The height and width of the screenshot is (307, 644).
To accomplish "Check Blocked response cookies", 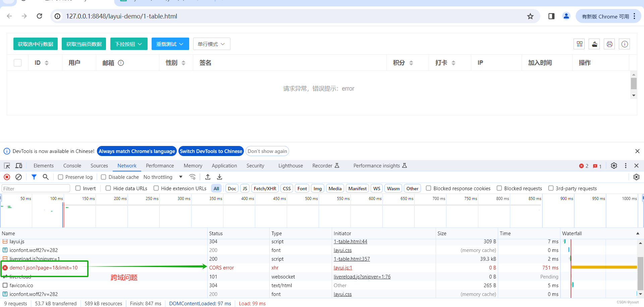I will (428, 188).
